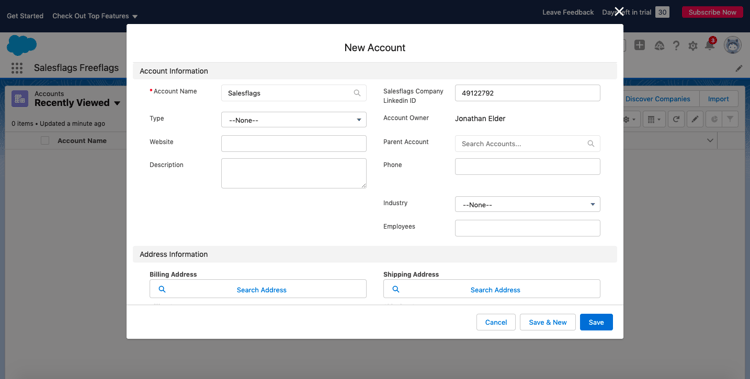Screen dimensions: 750x379
Task: Click the Description text area
Action: [294, 173]
